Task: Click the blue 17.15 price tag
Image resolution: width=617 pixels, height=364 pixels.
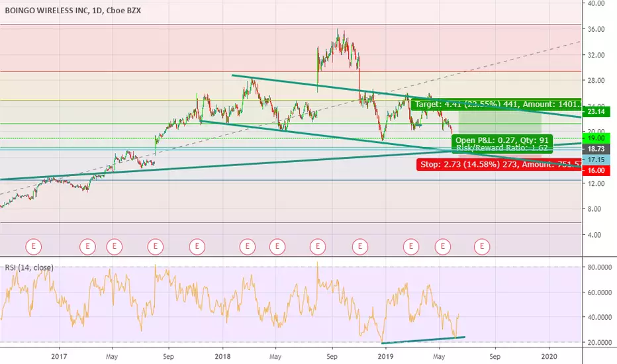Action: [596, 159]
